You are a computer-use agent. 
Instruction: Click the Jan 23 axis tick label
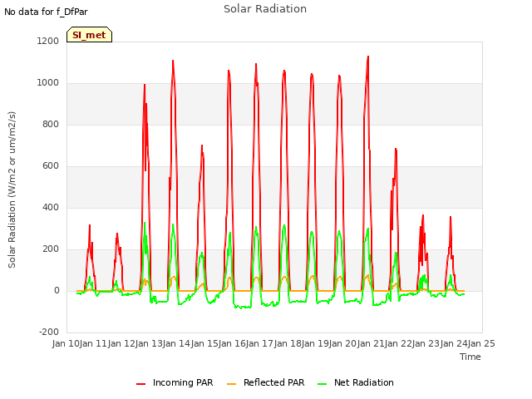426,343
